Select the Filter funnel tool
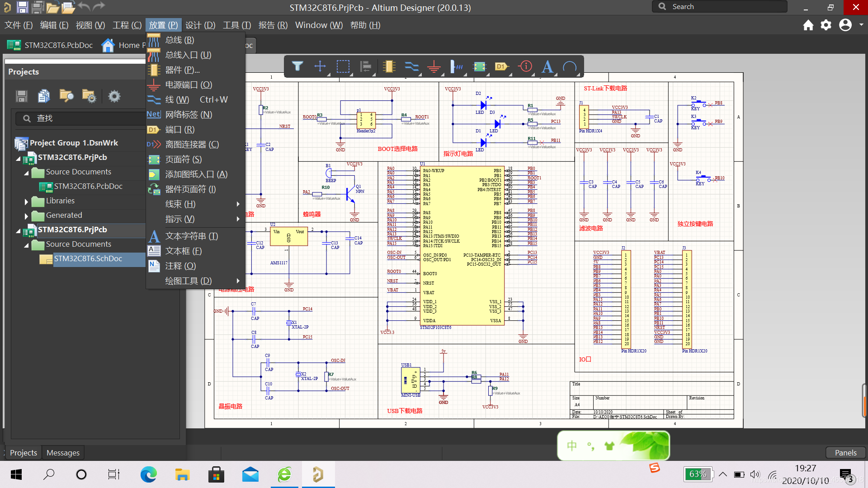Image resolution: width=868 pixels, height=488 pixels. 297,66
